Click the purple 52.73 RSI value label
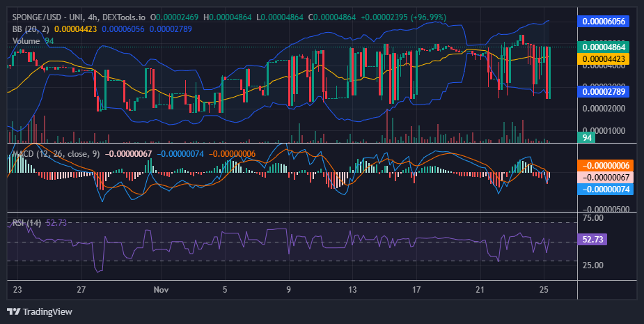Screen dimensions: 644x324 592,239
